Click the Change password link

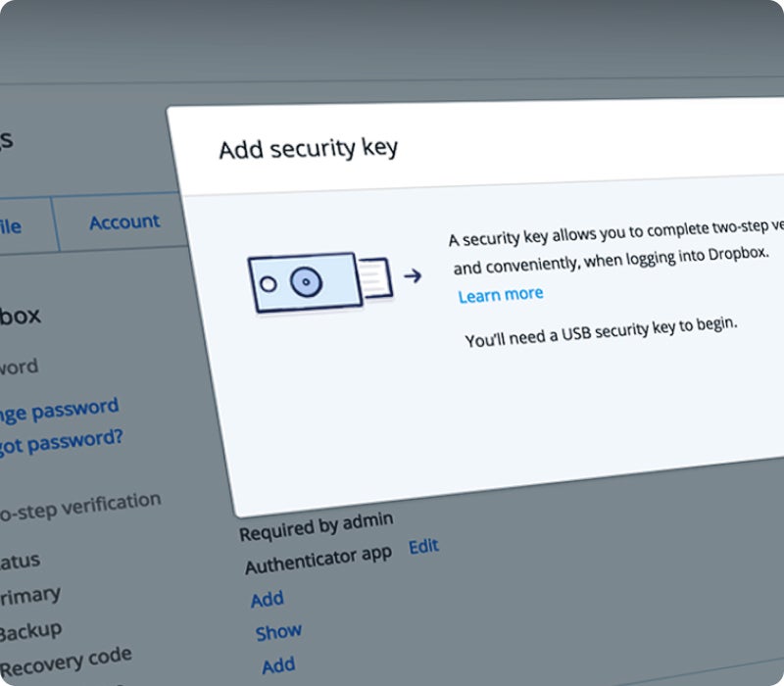[x=59, y=410]
